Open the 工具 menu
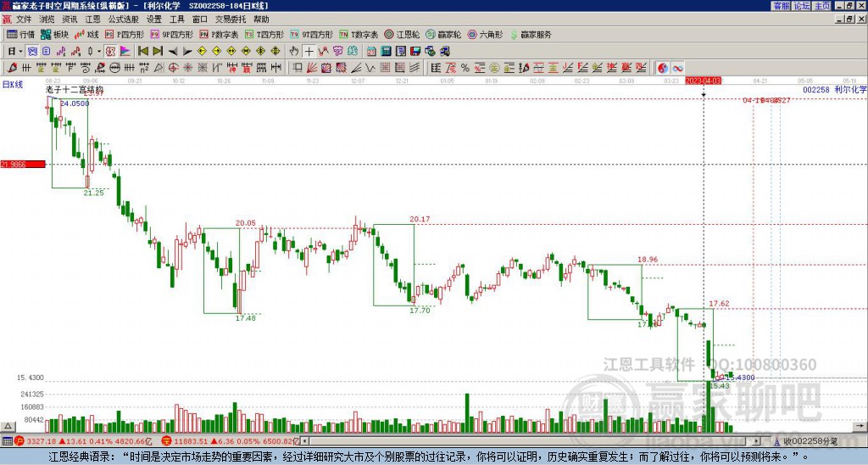868x465 pixels. tap(176, 20)
